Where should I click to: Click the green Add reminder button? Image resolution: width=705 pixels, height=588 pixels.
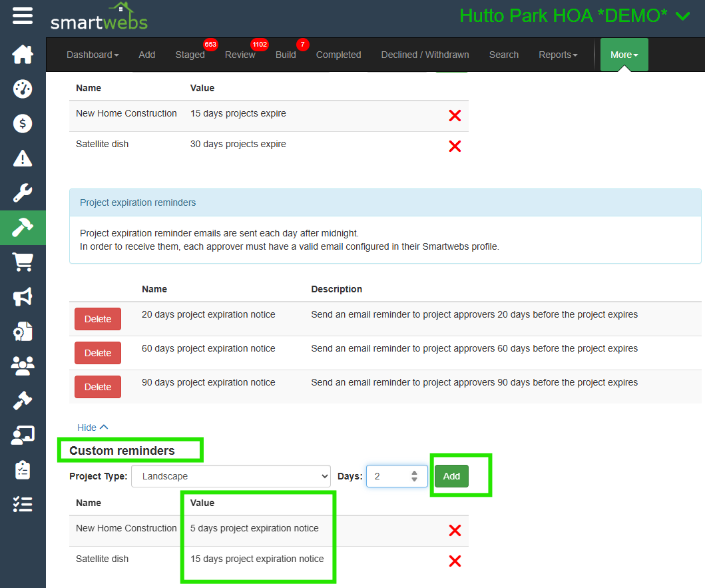coord(451,476)
